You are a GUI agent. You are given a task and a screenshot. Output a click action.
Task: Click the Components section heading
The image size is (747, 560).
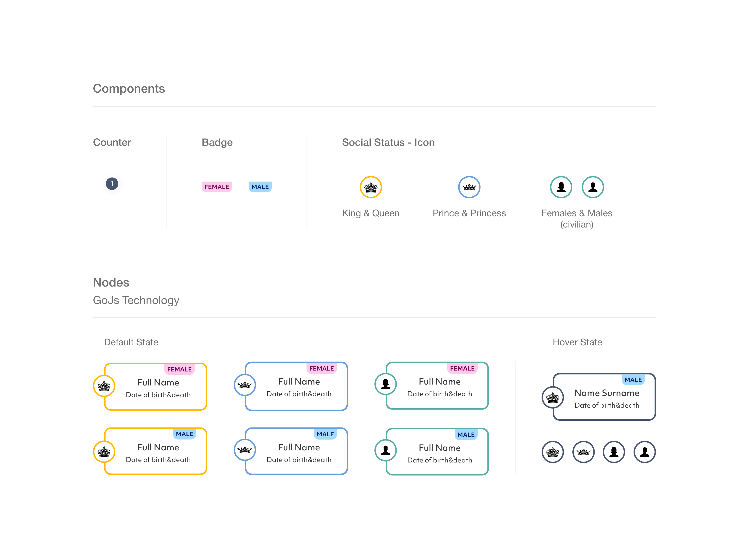[x=129, y=88]
